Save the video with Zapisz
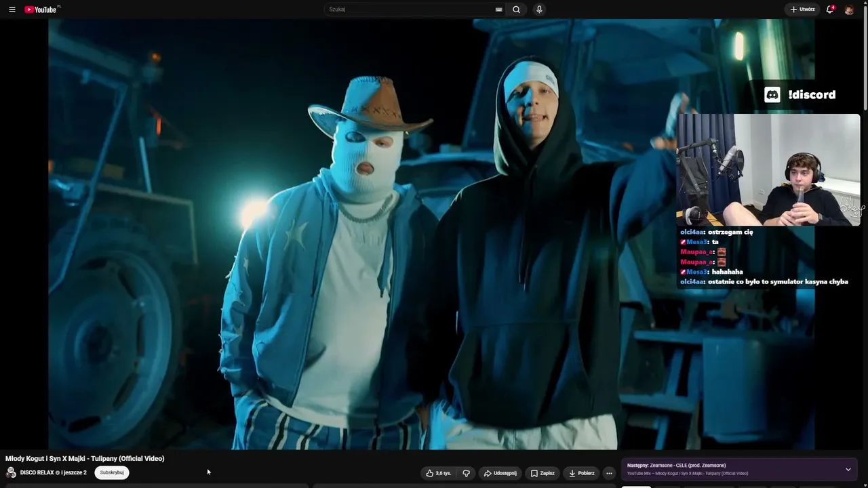This screenshot has width=868, height=488. [x=542, y=473]
